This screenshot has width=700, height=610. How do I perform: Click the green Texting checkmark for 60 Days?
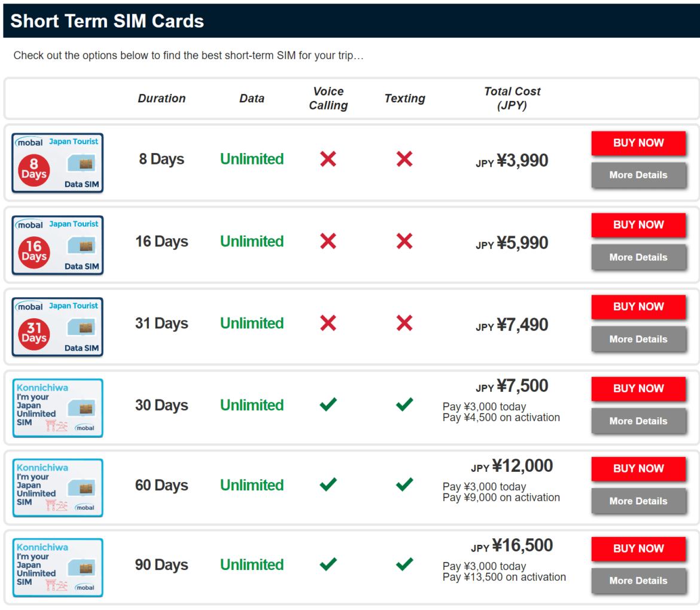coord(404,484)
